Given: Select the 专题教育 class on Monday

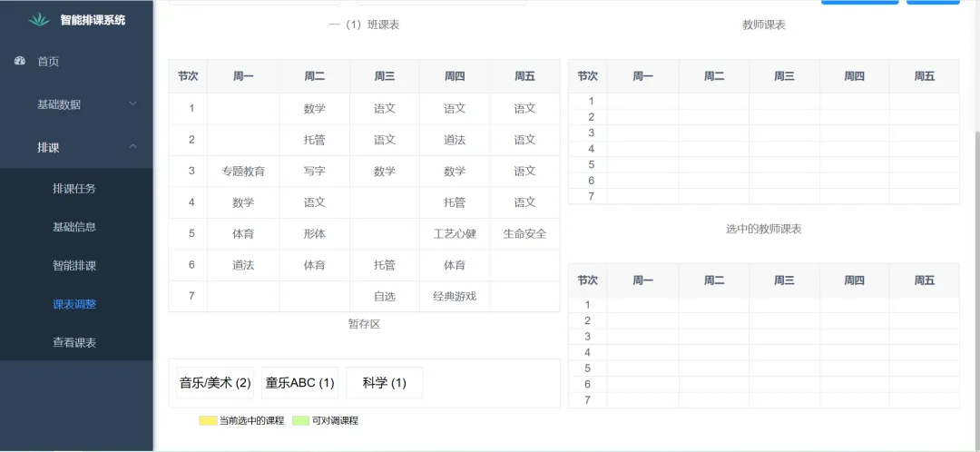Looking at the screenshot, I should tap(243, 172).
